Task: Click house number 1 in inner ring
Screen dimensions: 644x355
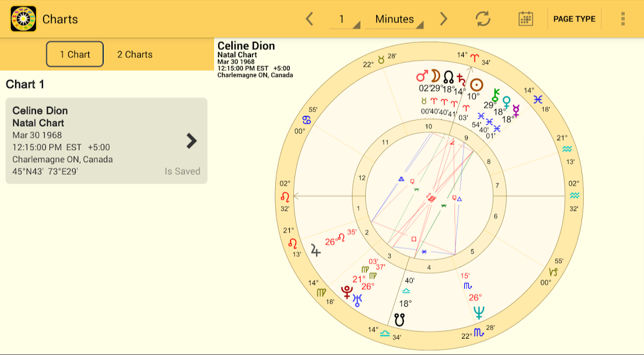Action: click(358, 208)
